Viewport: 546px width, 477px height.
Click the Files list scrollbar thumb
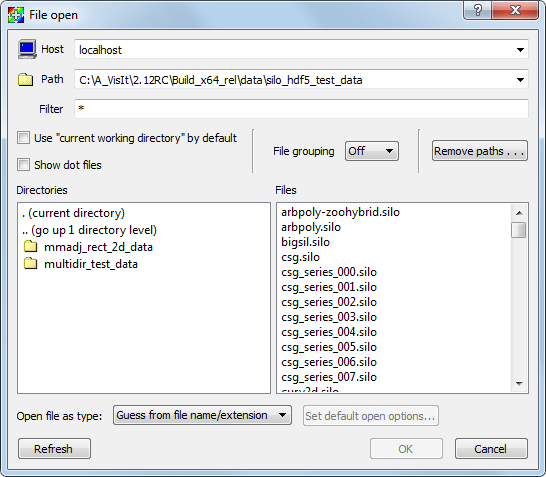click(518, 230)
